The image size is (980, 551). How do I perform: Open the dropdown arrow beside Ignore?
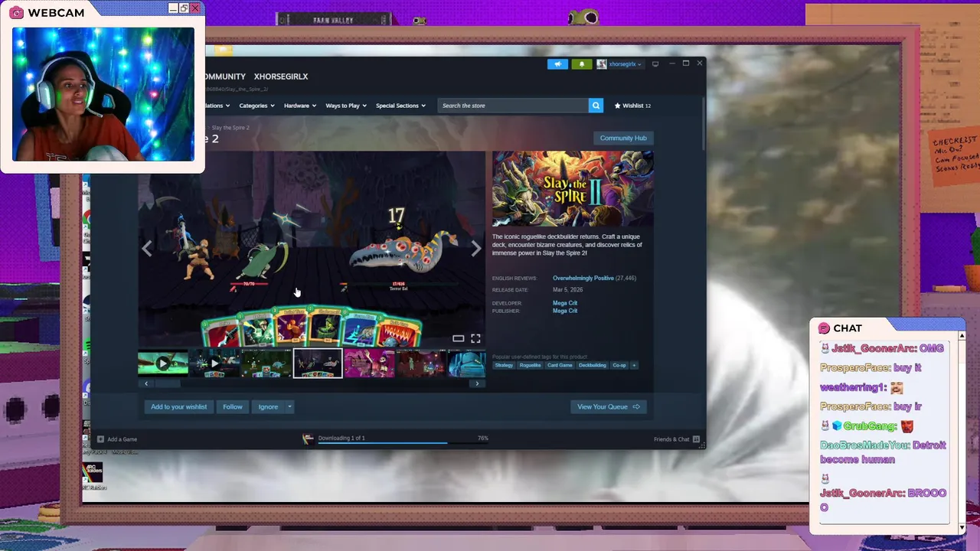[x=289, y=407]
